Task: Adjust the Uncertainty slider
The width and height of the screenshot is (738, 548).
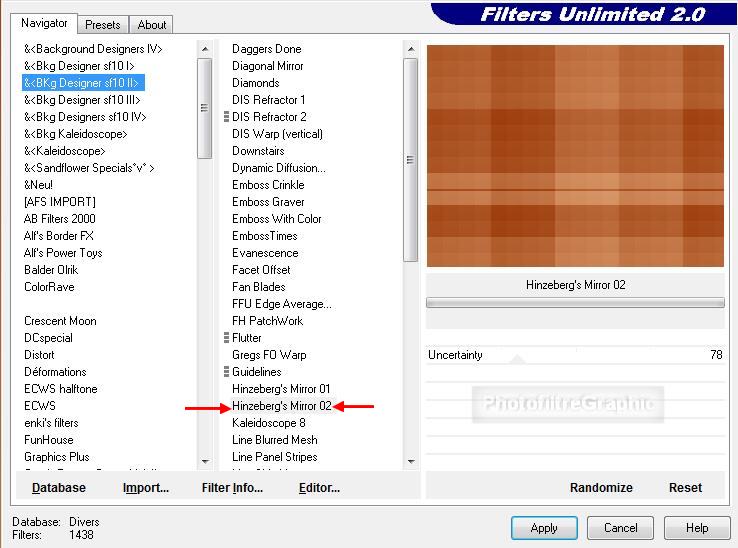Action: point(575,355)
